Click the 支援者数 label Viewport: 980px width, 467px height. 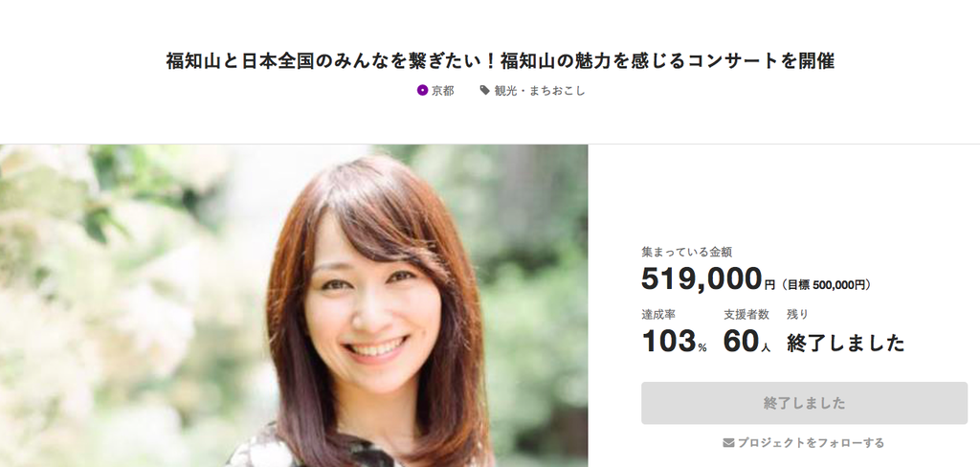click(x=746, y=315)
